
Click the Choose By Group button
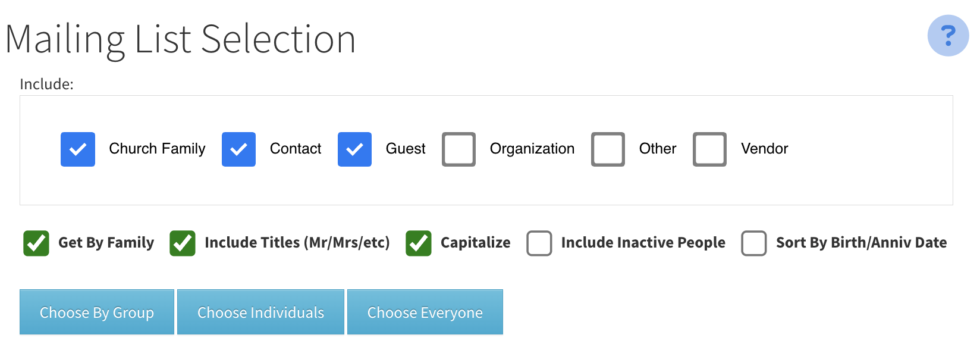pos(97,312)
